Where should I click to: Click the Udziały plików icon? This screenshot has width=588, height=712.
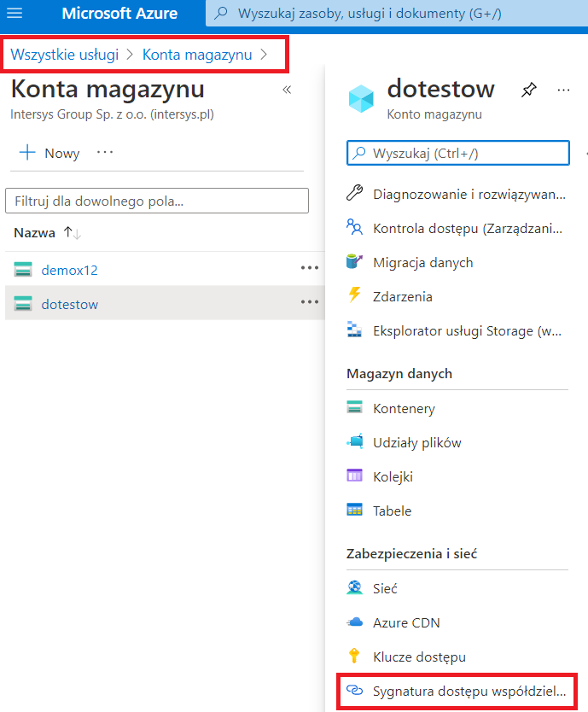pos(355,441)
